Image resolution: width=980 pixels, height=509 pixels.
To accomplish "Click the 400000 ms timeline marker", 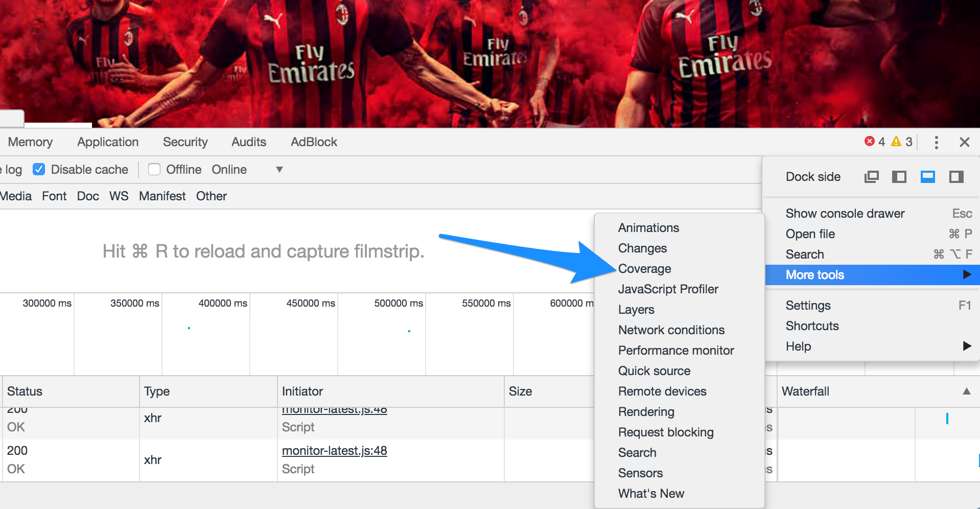I will click(x=223, y=303).
